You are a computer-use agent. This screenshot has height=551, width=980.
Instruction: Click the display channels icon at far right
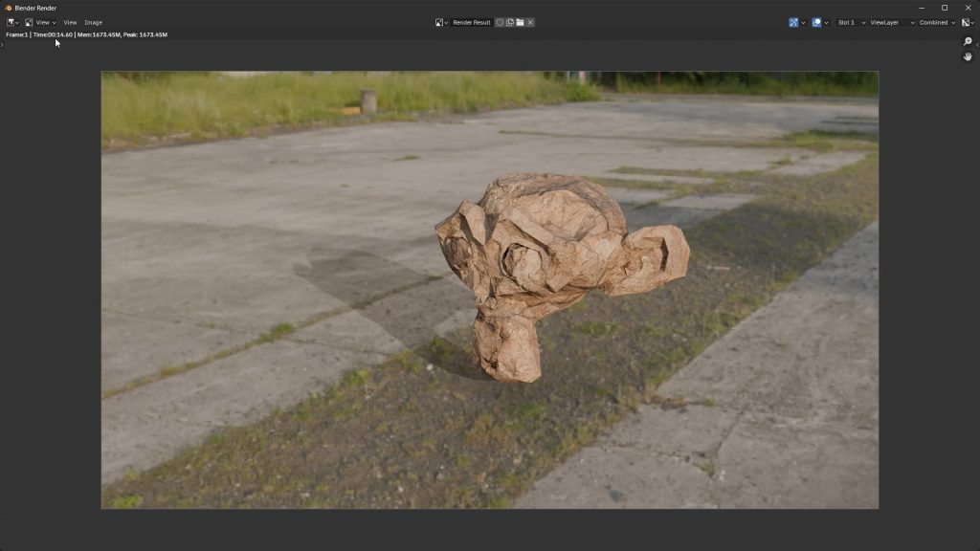pyautogui.click(x=965, y=22)
